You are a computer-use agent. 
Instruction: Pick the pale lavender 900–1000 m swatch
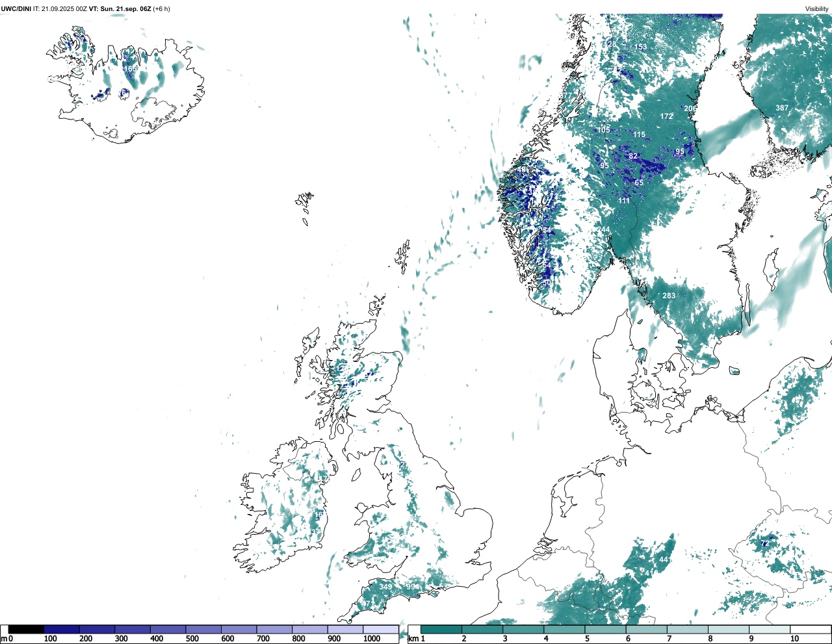(x=345, y=629)
